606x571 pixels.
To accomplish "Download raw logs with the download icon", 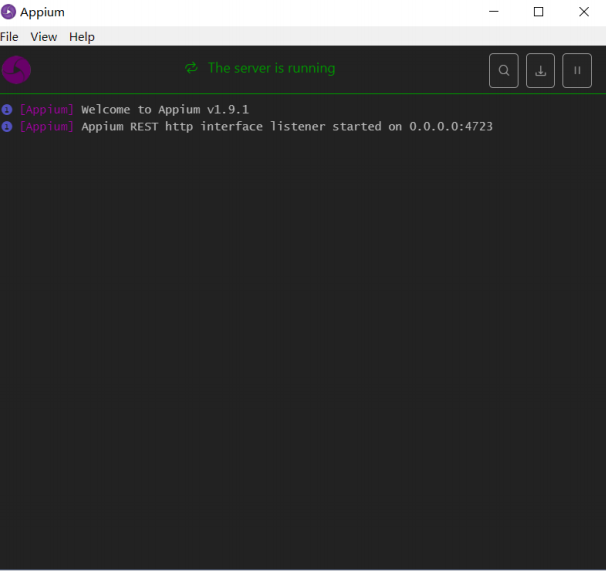I will pyautogui.click(x=540, y=71).
